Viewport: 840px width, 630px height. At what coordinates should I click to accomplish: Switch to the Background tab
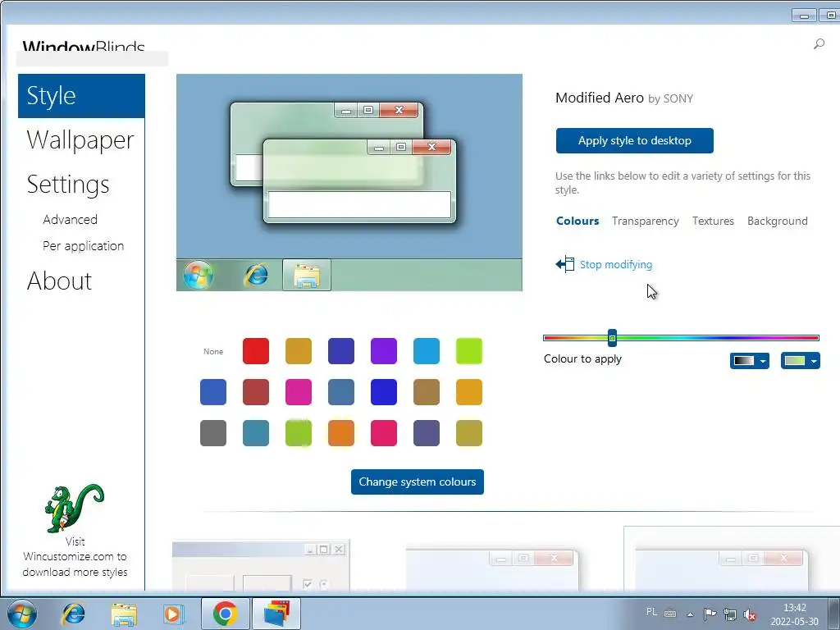point(778,221)
